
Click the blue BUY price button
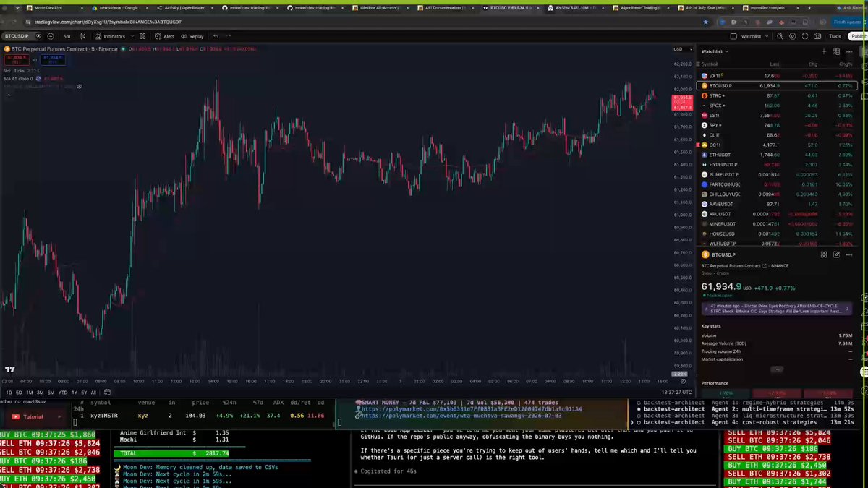click(54, 59)
